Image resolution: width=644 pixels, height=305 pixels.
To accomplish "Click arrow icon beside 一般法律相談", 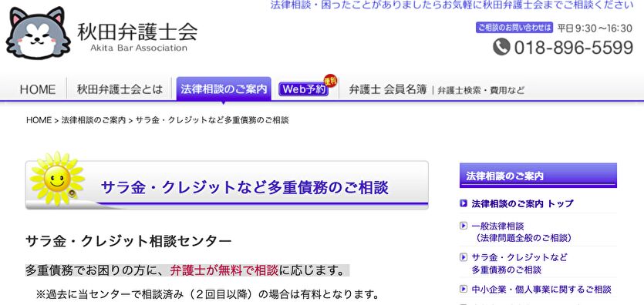I will point(464,226).
